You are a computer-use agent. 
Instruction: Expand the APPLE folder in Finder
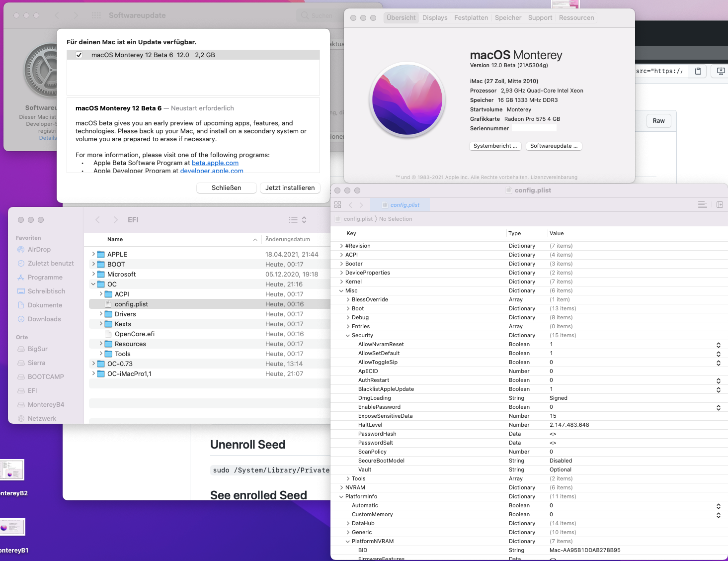tap(93, 254)
